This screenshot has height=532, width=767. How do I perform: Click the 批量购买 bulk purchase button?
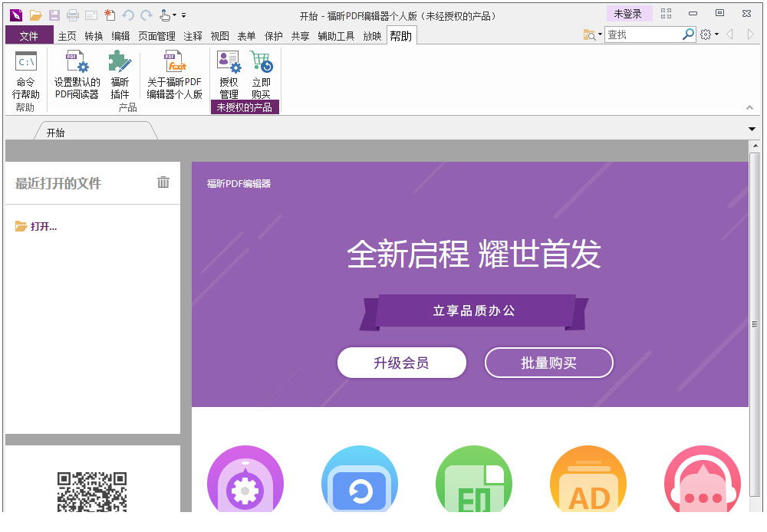(x=548, y=363)
